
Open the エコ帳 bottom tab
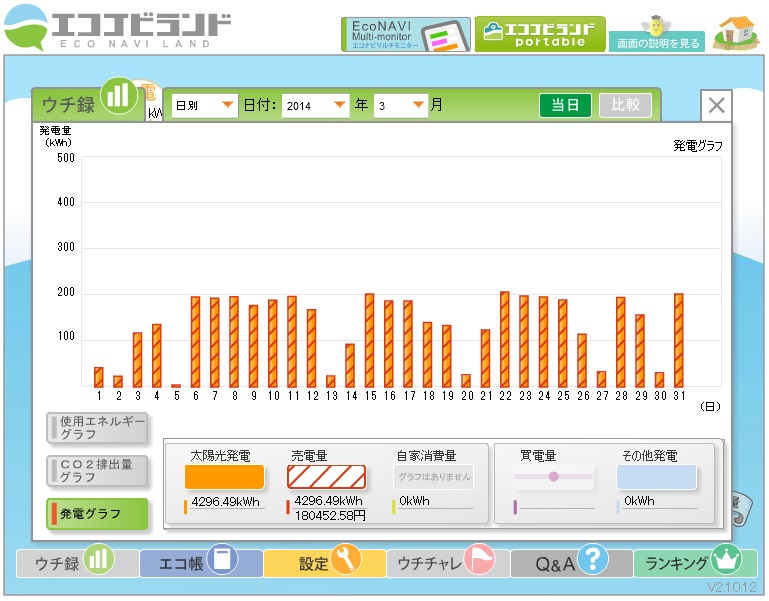tap(201, 563)
